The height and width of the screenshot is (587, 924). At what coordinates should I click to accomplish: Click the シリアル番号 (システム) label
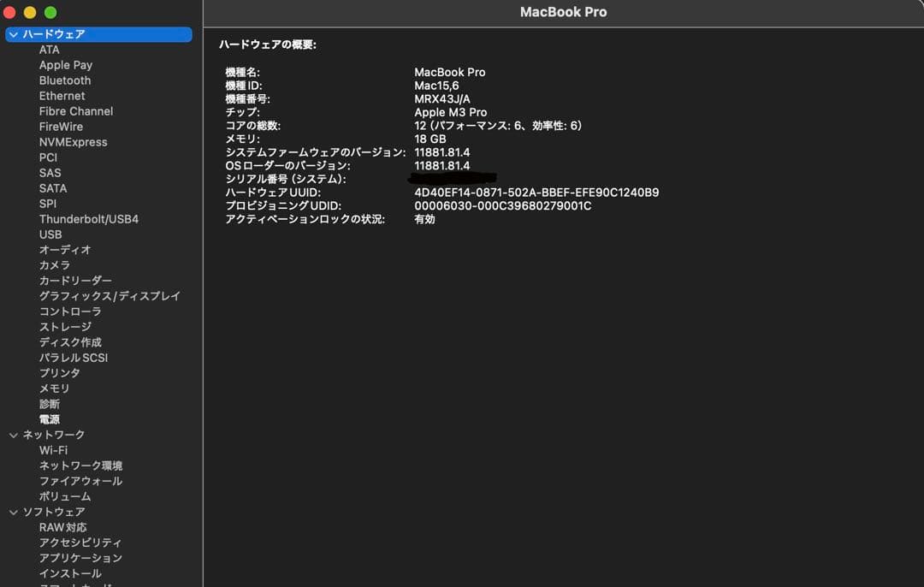point(285,179)
